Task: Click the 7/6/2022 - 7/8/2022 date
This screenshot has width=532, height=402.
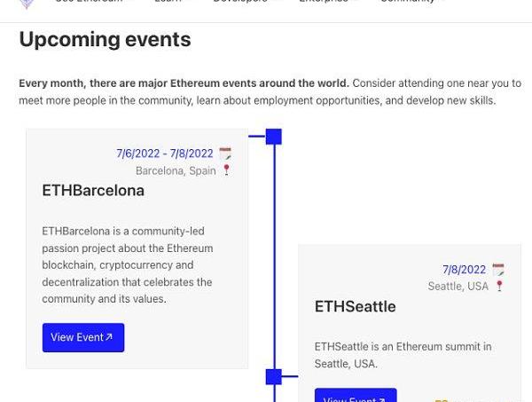Action: (x=165, y=154)
